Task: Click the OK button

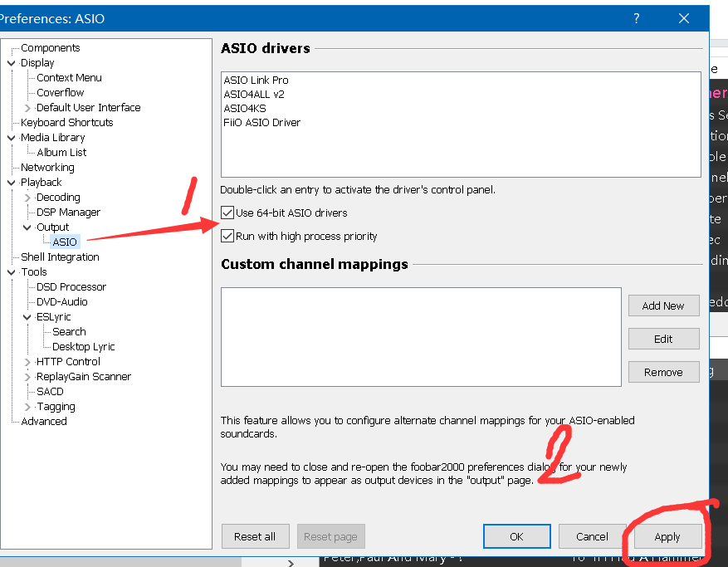Action: click(x=517, y=536)
